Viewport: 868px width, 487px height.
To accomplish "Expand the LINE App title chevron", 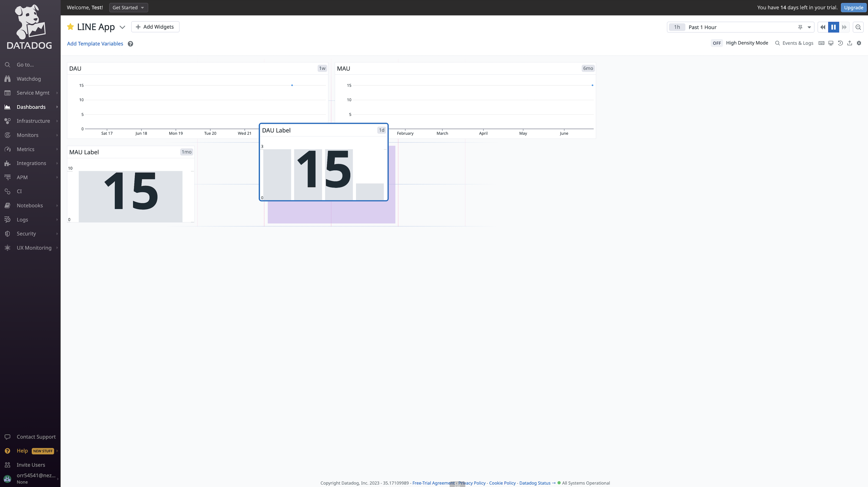I will pyautogui.click(x=122, y=27).
